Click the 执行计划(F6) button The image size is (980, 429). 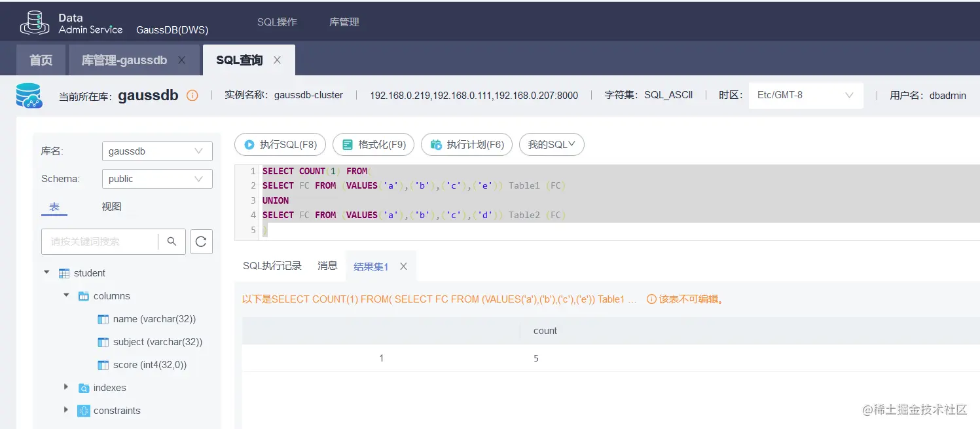tap(467, 145)
